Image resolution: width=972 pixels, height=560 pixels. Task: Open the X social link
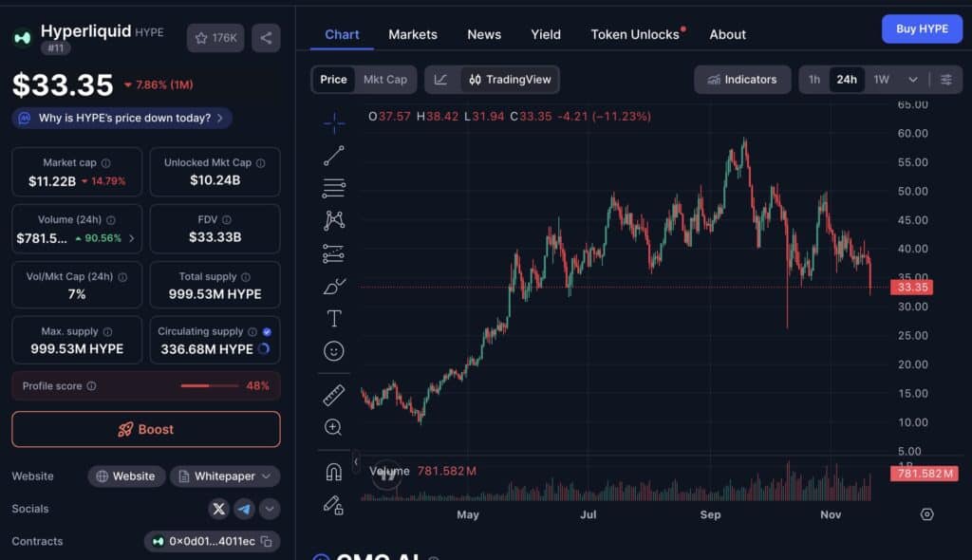tap(219, 509)
